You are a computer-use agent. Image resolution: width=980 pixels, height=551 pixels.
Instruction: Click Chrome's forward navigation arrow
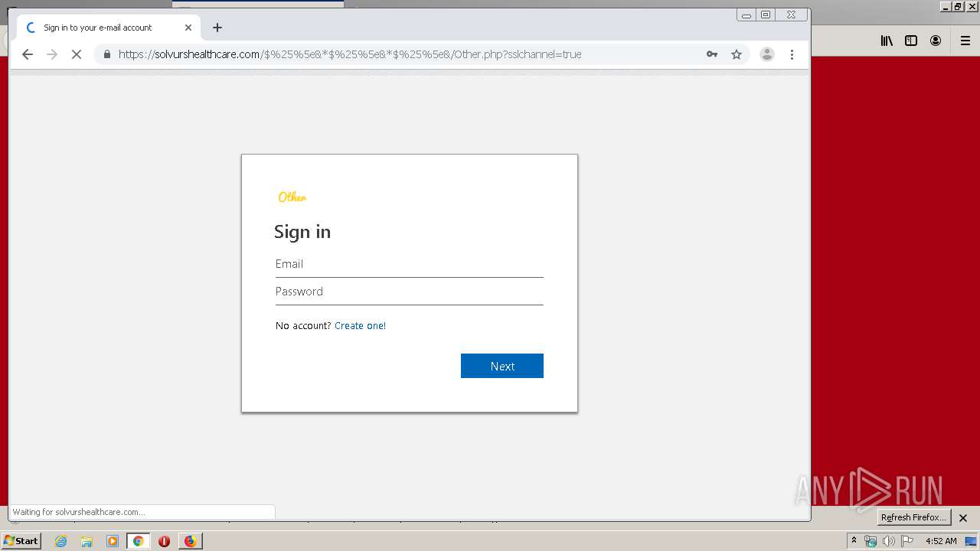[x=52, y=54]
